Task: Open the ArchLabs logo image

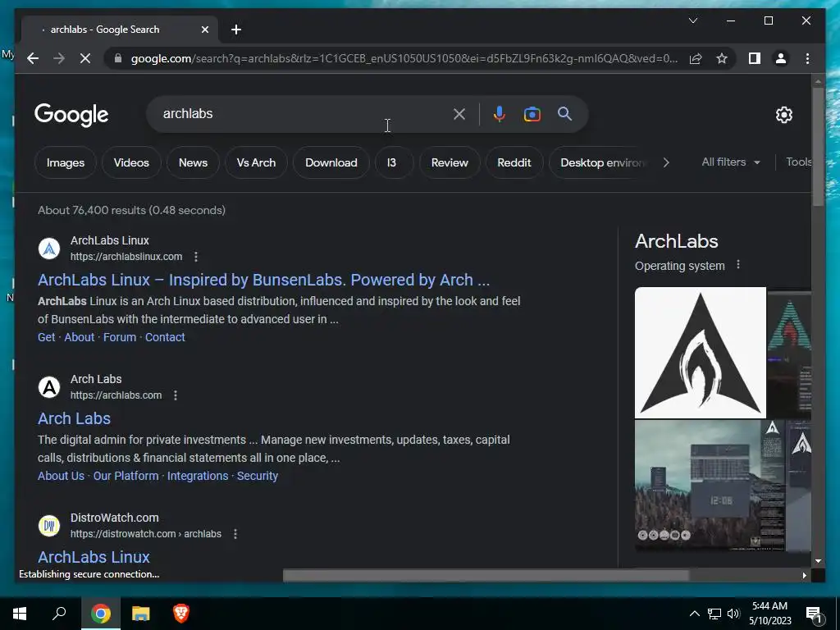Action: pyautogui.click(x=701, y=353)
